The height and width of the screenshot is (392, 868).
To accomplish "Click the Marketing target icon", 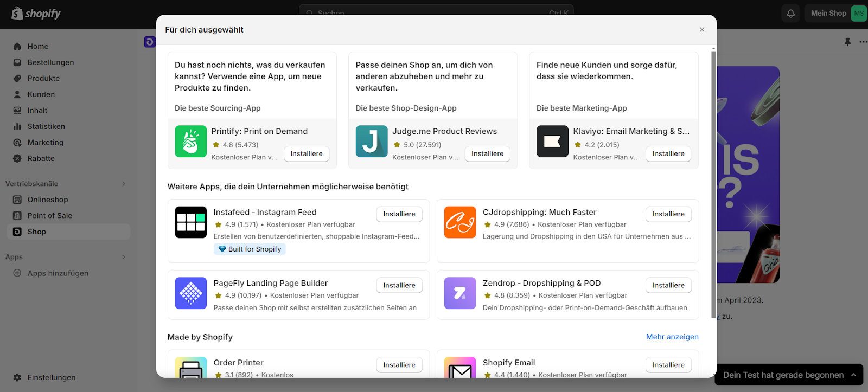I will tap(17, 143).
